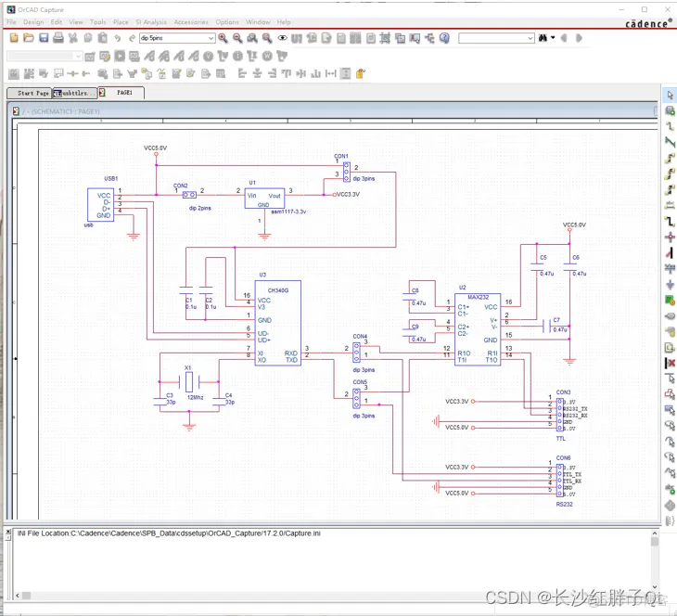Viewport: 677px width, 616px height.
Task: Open the Place menu
Action: [x=121, y=22]
